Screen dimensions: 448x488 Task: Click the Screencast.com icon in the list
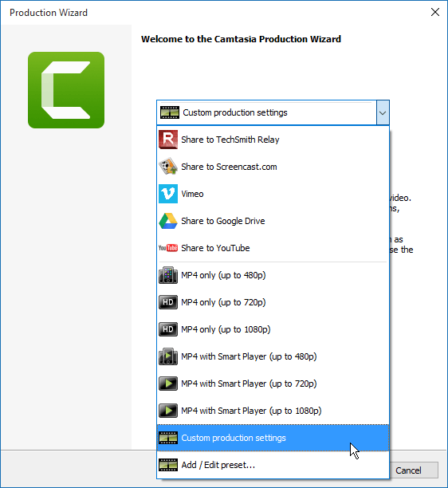pyautogui.click(x=168, y=167)
